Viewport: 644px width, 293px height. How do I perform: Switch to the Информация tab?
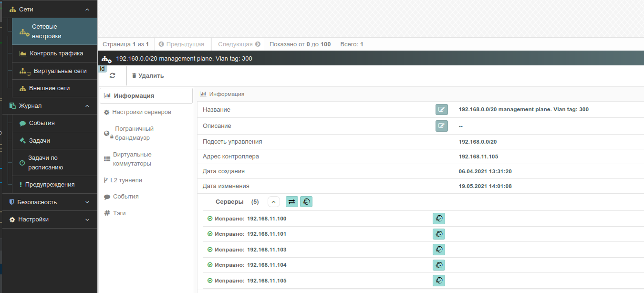pyautogui.click(x=146, y=95)
